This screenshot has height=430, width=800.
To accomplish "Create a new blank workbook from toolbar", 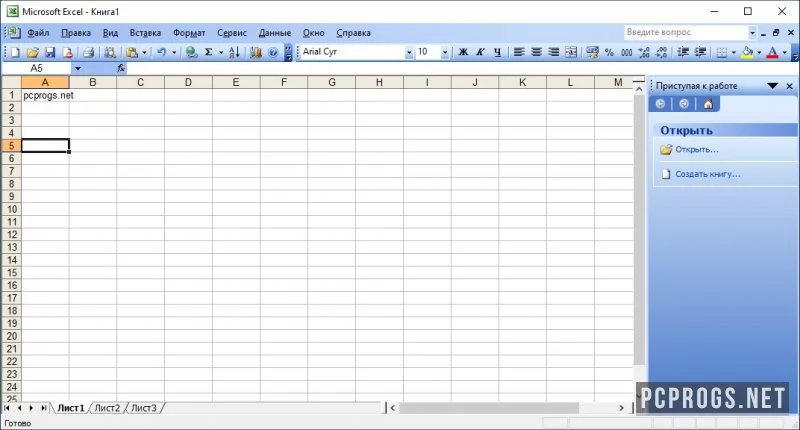I will point(15,52).
